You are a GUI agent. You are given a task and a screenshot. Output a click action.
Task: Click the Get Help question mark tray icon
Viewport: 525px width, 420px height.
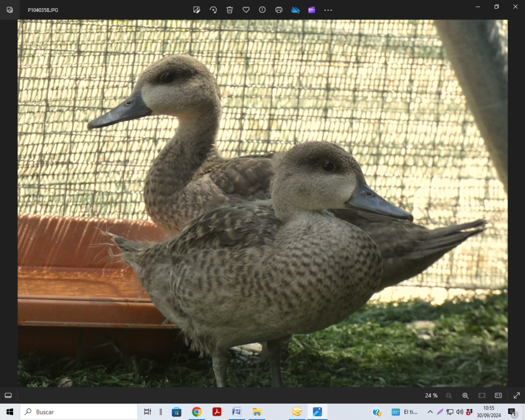pyautogui.click(x=377, y=412)
